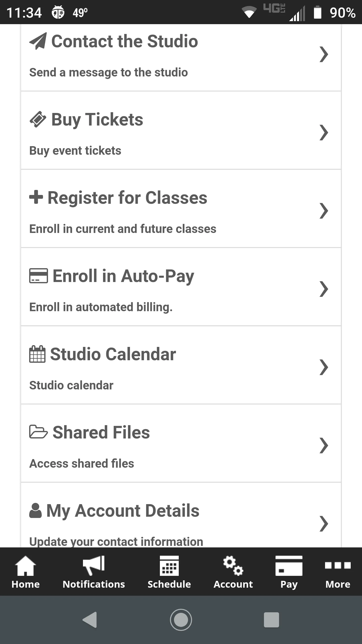Screen dimensions: 362x644
Task: Open Register for Classes heading
Action: pos(127,198)
